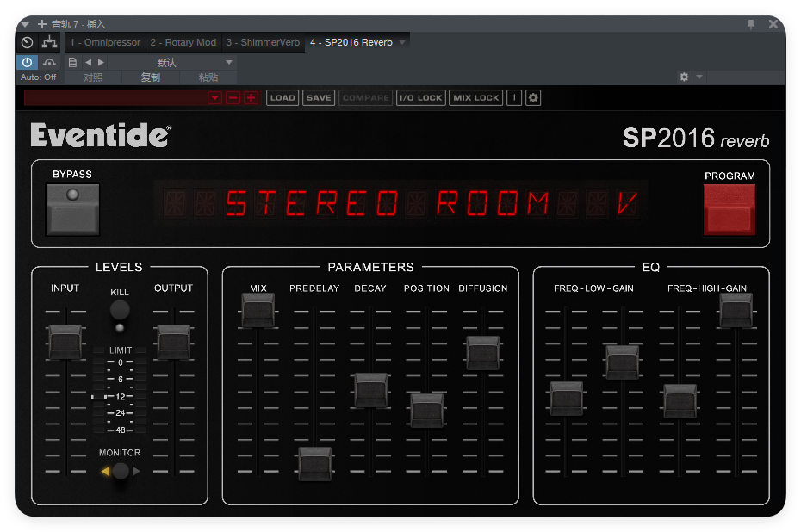The height and width of the screenshot is (532, 801).
Task: Click the red plus preset button
Action: (251, 97)
